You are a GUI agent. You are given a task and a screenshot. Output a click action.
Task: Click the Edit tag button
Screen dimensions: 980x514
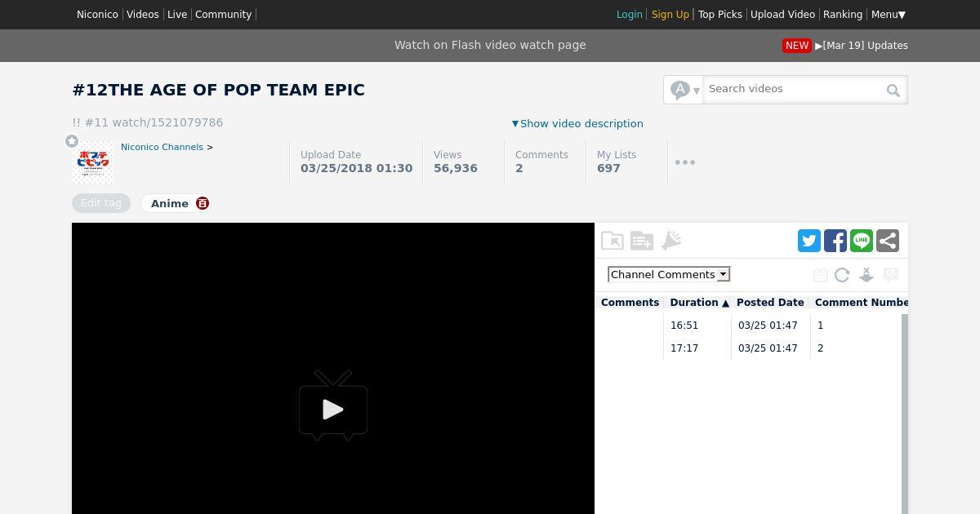click(101, 203)
